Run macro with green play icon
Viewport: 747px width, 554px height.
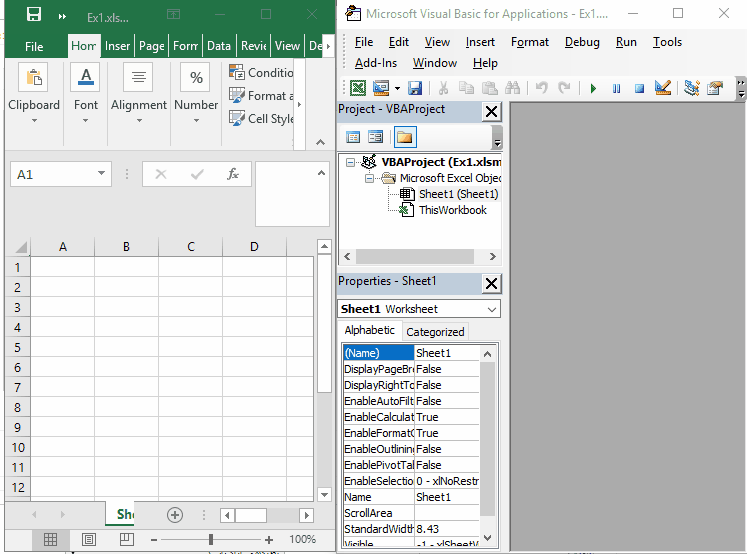(x=593, y=88)
